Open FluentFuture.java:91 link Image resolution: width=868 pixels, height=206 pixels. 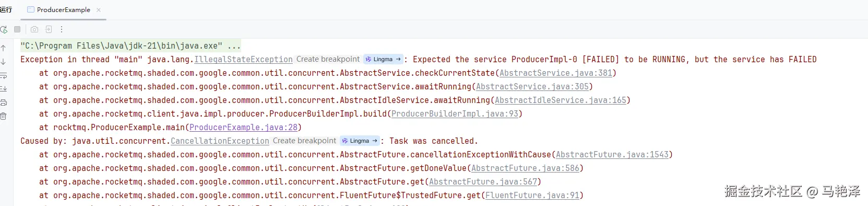(x=532, y=196)
